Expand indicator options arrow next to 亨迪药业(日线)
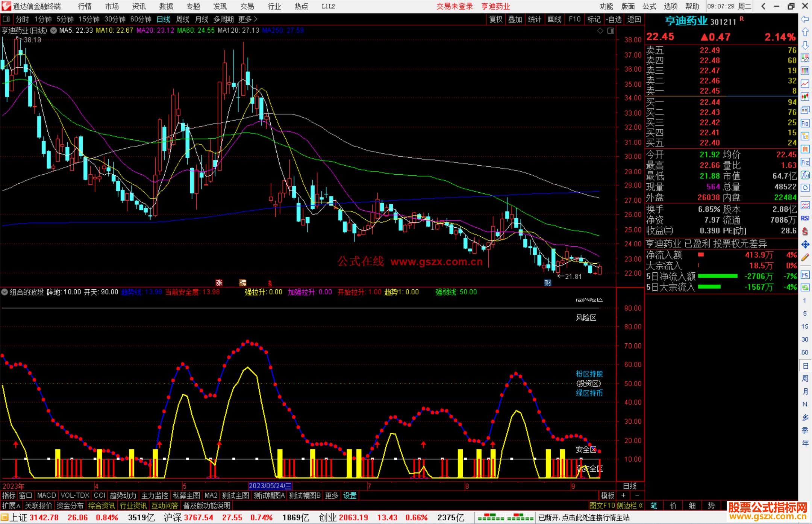Screen dimensions: 812x524 tap(53, 30)
